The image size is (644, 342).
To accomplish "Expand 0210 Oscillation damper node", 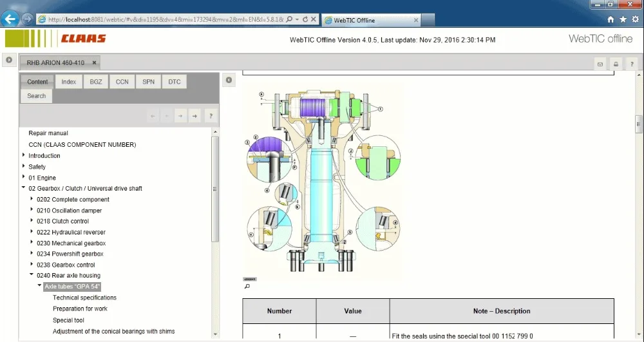I will (32, 210).
